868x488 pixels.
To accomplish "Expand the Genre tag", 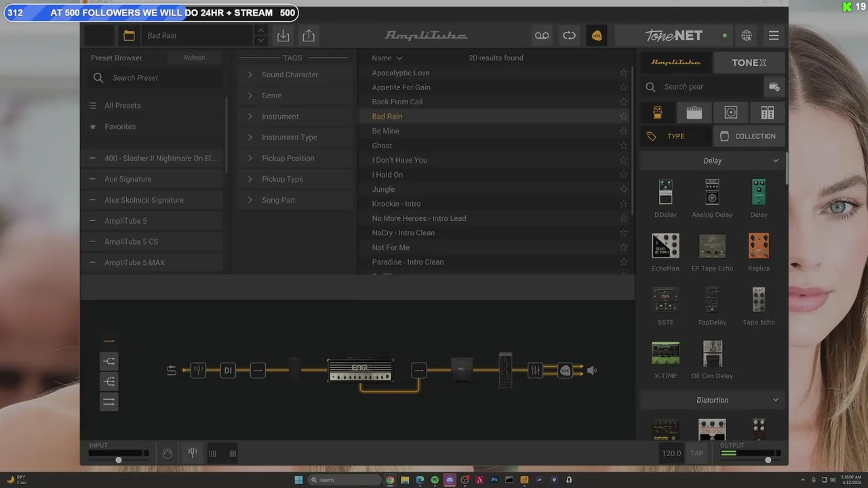I will pyautogui.click(x=250, y=96).
